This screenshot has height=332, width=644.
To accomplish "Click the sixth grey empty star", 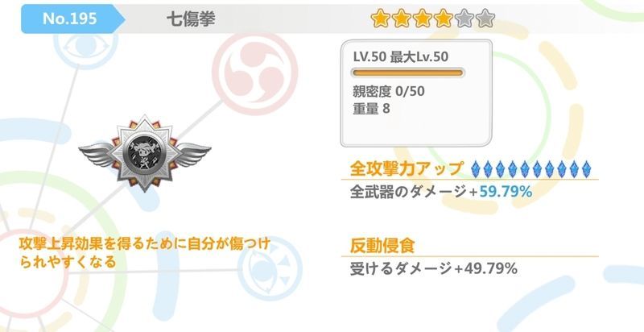I will click(x=485, y=19).
